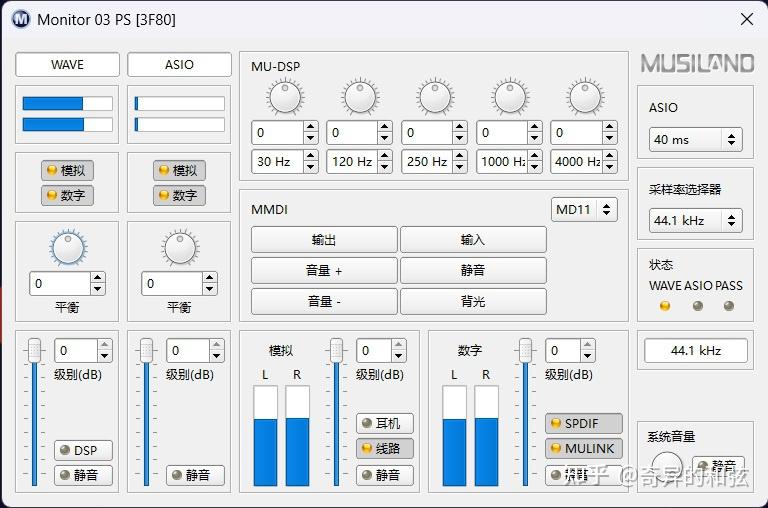Click the MMDI 输入 button
The image size is (768, 508).
pyautogui.click(x=473, y=240)
